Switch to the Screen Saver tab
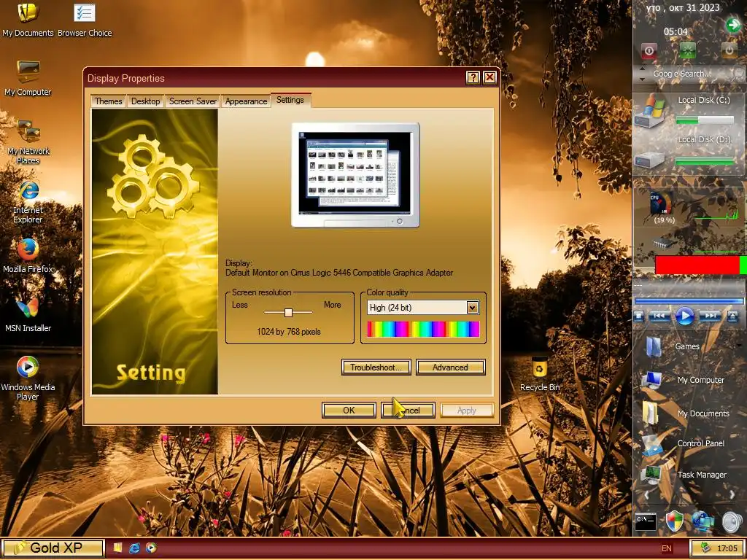The width and height of the screenshot is (747, 560). (193, 101)
